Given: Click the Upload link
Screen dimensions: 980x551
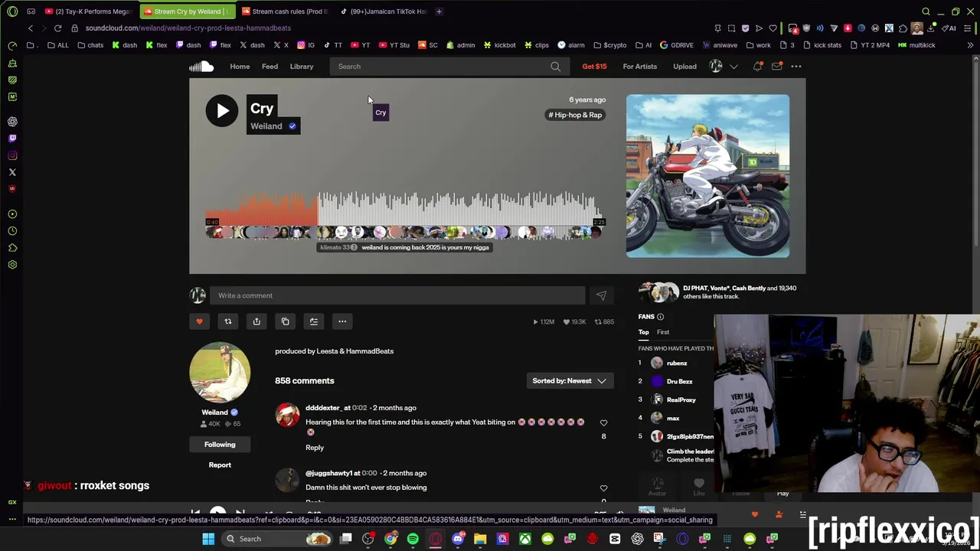Looking at the screenshot, I should (684, 67).
